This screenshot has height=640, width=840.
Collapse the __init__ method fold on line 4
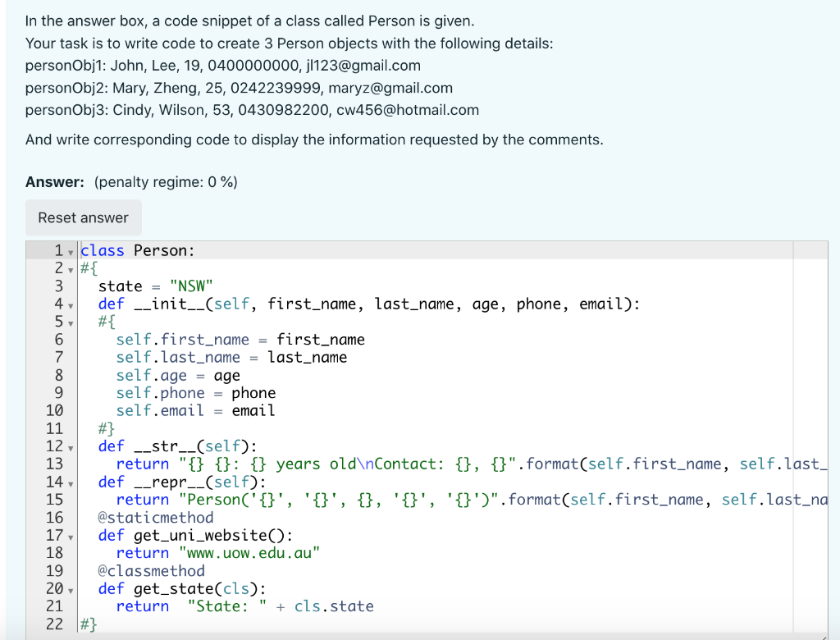coord(69,304)
